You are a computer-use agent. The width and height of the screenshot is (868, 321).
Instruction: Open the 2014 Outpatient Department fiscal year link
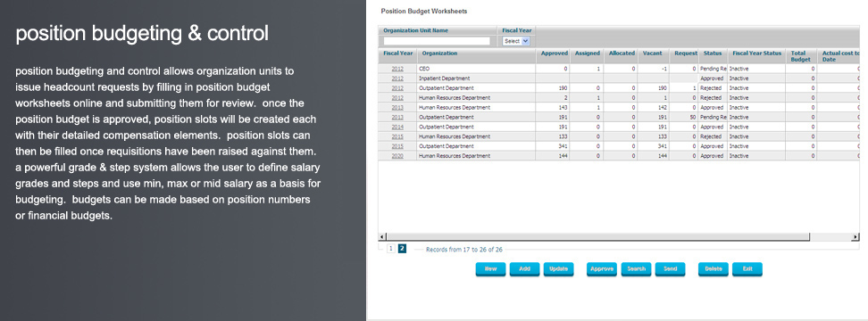(x=397, y=128)
